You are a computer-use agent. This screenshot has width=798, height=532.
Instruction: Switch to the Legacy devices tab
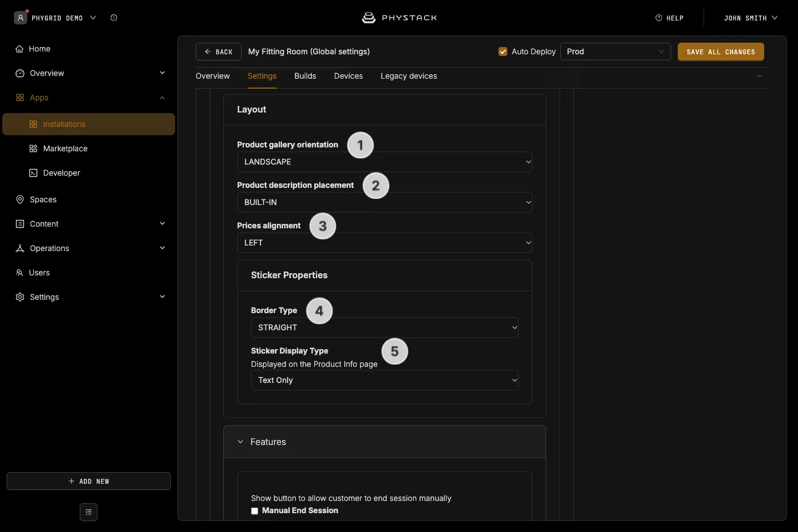[x=409, y=76]
